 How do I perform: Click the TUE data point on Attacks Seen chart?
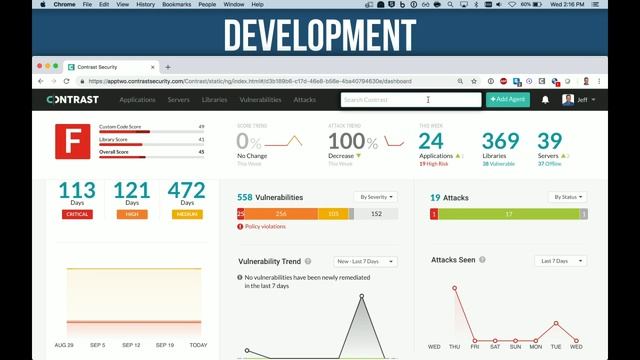[556, 323]
